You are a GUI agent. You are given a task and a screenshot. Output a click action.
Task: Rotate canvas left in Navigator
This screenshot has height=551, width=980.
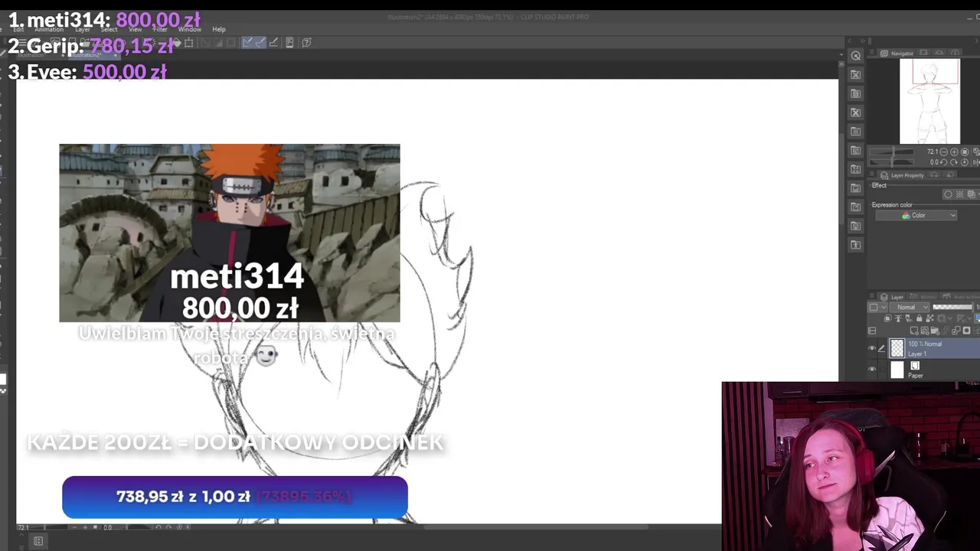[x=943, y=162]
